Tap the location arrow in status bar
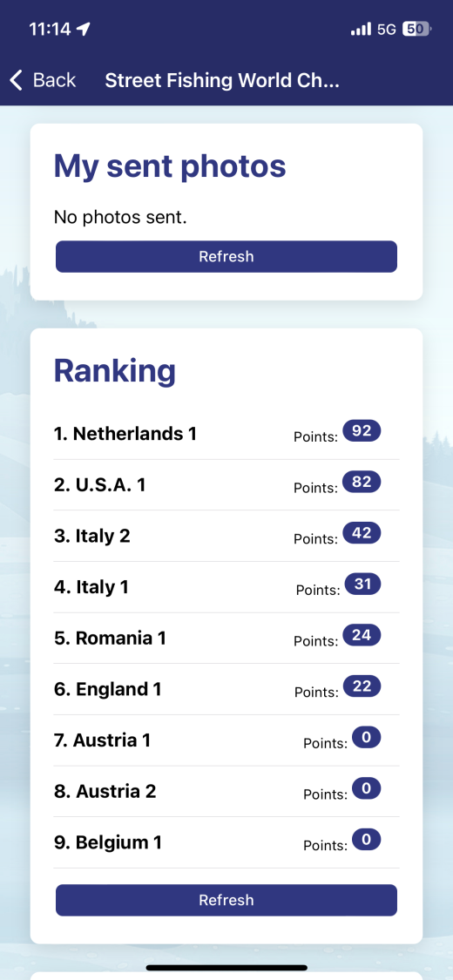 point(84,29)
